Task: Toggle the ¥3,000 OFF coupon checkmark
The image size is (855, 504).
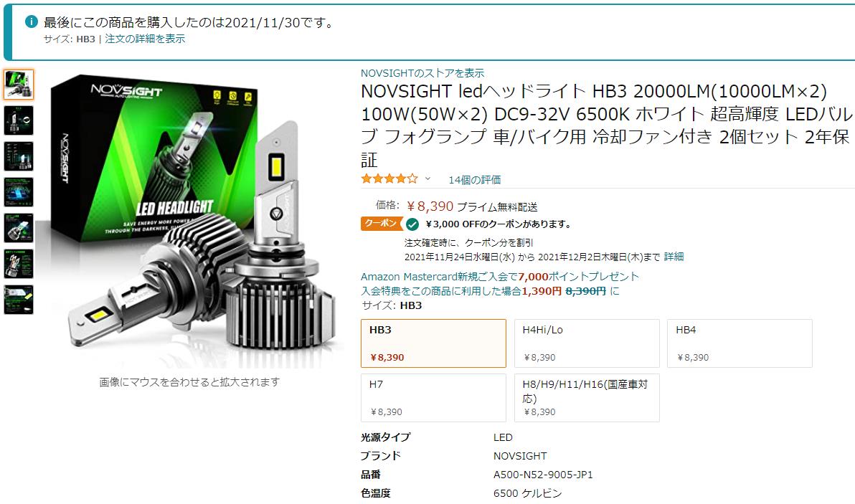Action: click(x=412, y=224)
